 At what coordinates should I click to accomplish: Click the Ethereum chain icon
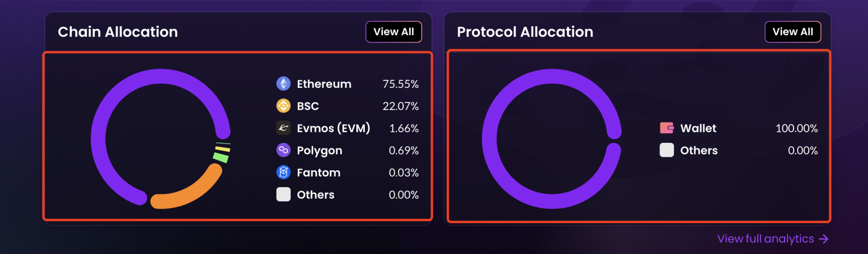(x=283, y=83)
